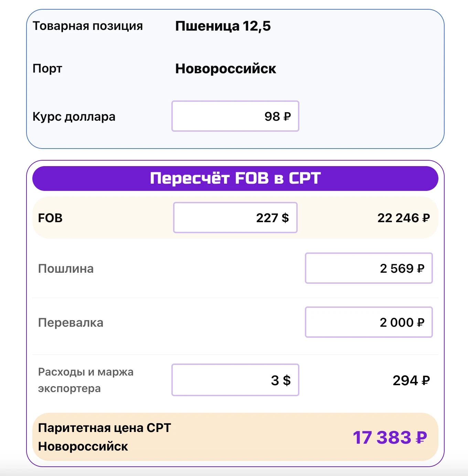Click the exporter expenses and margin input
This screenshot has width=468, height=476.
tap(235, 380)
